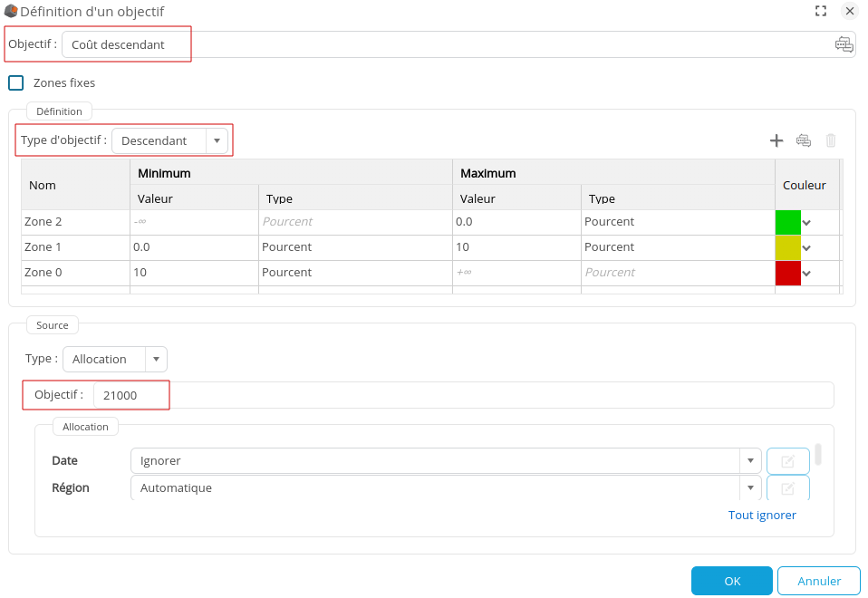Close the objective definition dialog
Image resolution: width=868 pixels, height=598 pixels.
pyautogui.click(x=849, y=11)
